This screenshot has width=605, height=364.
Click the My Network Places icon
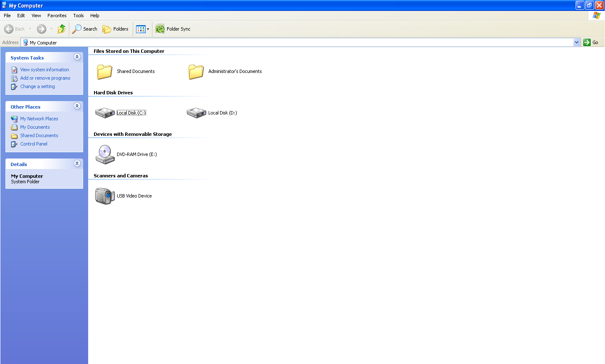(x=14, y=119)
